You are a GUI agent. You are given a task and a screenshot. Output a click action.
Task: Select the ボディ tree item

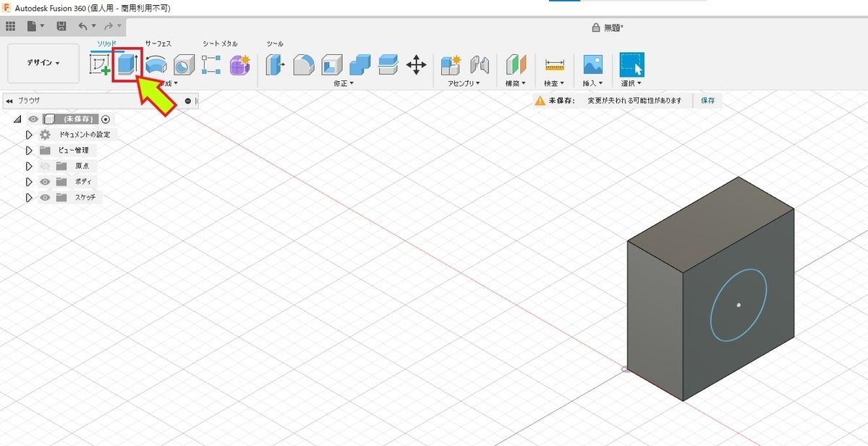(84, 182)
